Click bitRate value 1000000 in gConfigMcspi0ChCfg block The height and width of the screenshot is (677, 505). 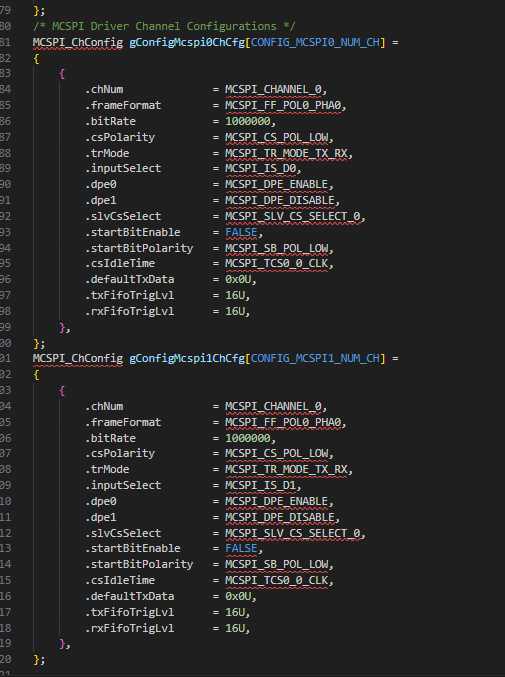click(248, 121)
